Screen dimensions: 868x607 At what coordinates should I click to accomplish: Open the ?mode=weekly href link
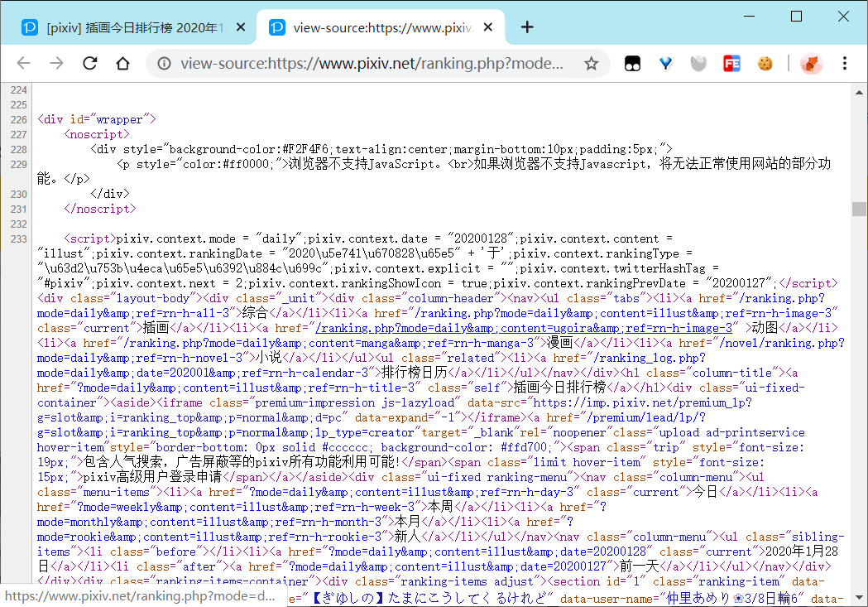click(x=246, y=508)
